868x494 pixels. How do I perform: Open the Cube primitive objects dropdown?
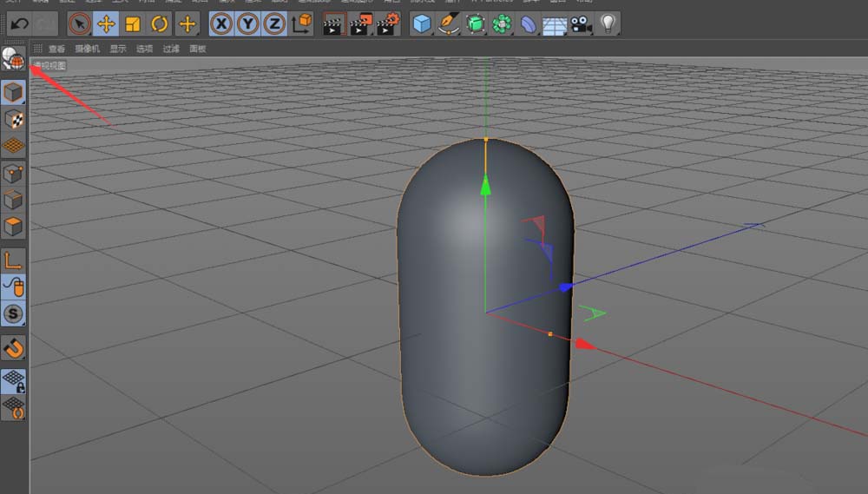[422, 23]
